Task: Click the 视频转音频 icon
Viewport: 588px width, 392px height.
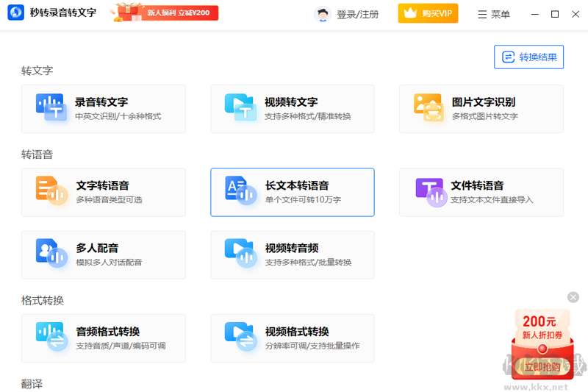Action: click(x=240, y=254)
